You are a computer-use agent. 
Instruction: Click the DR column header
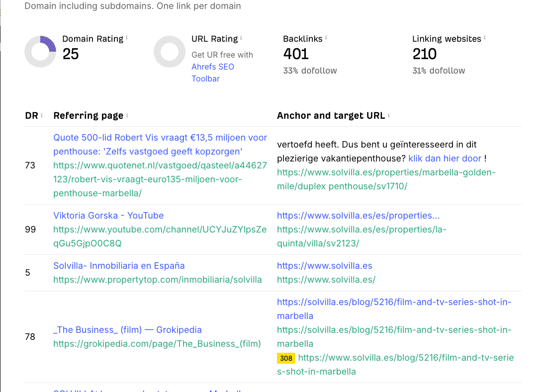click(31, 115)
